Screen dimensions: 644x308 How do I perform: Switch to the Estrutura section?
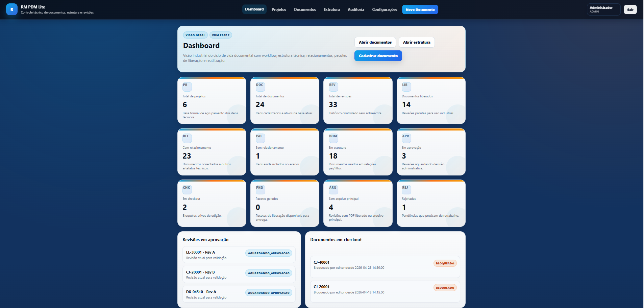tap(332, 9)
